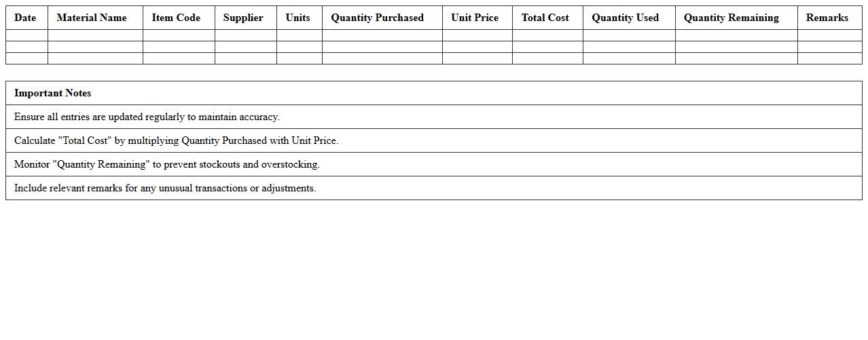Click the Item Code header cell
The width and height of the screenshot is (868, 340).
pos(176,18)
